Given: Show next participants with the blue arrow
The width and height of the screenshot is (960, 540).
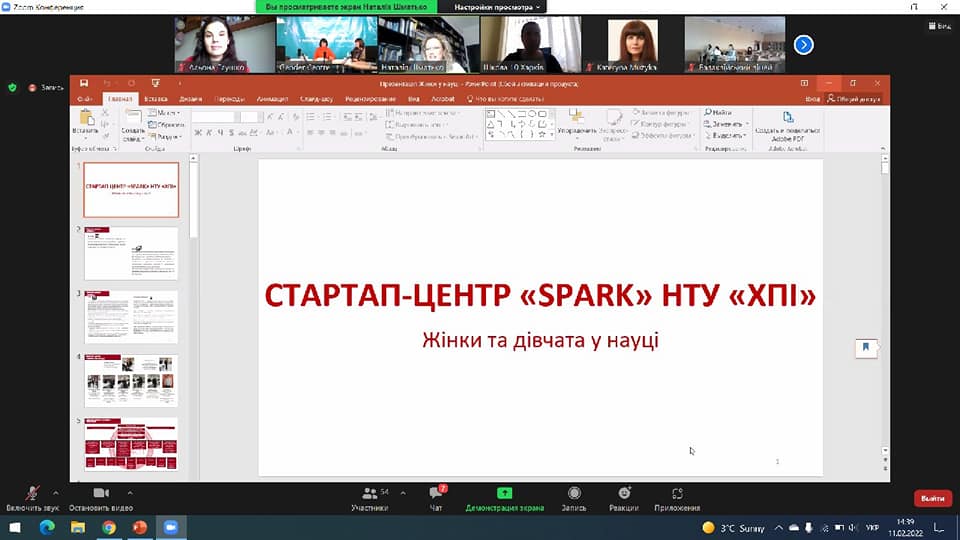Looking at the screenshot, I should 803,44.
